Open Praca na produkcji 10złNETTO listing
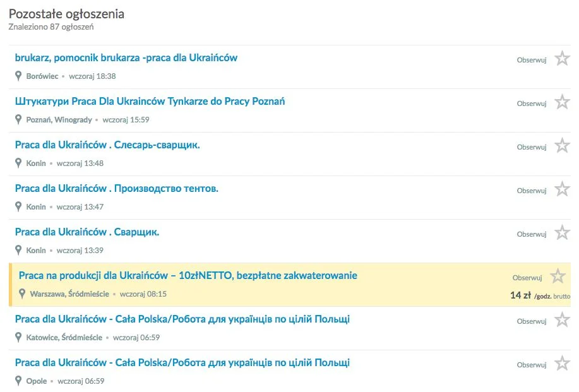 [188, 276]
